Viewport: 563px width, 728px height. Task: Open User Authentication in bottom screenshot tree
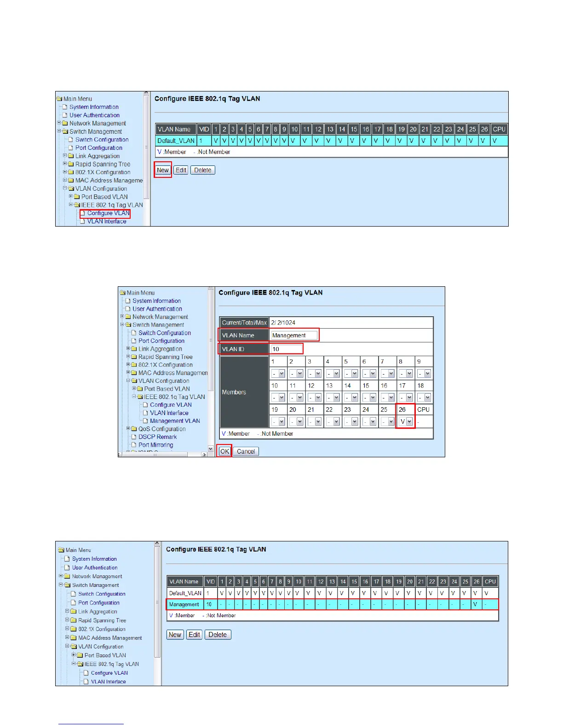pyautogui.click(x=95, y=568)
